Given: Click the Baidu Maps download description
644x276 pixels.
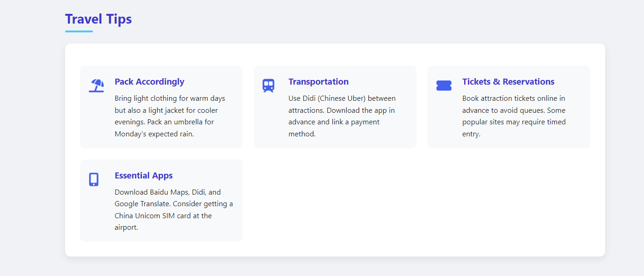Looking at the screenshot, I should [x=174, y=210].
